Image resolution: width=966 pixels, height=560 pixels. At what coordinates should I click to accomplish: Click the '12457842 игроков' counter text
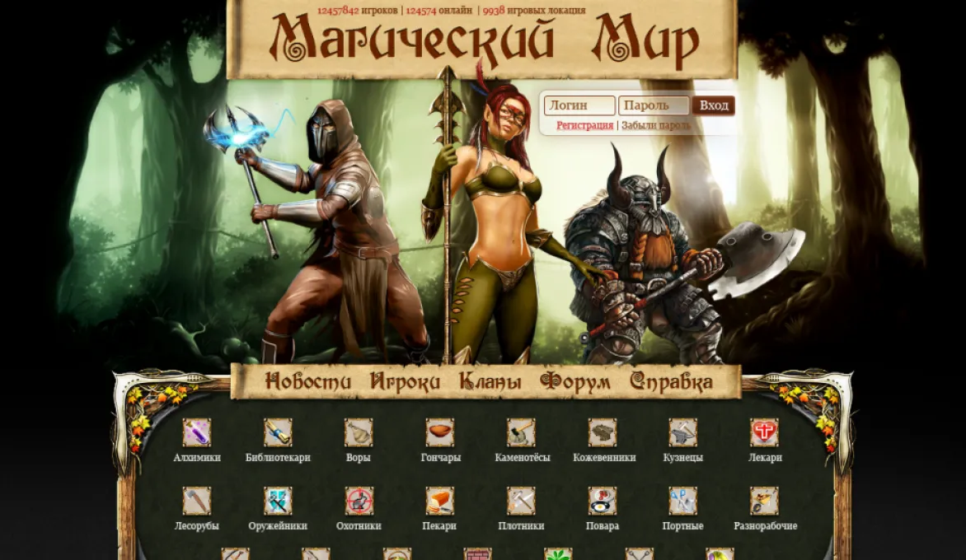[358, 11]
